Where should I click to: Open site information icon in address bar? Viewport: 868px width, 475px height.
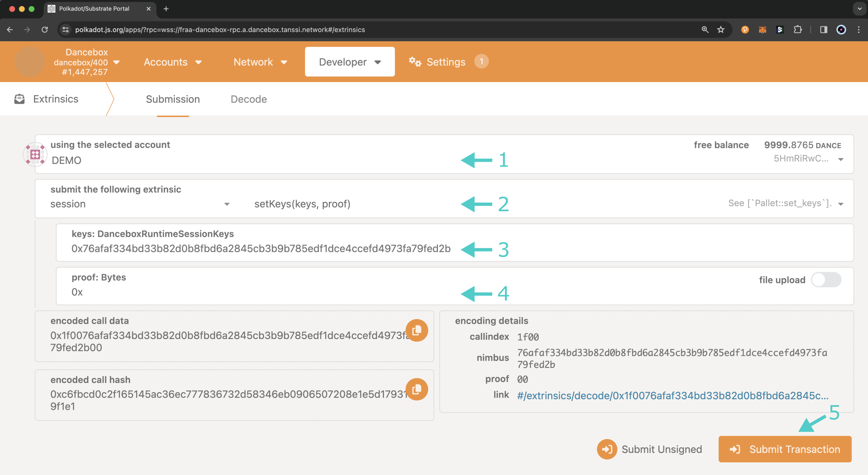[x=65, y=30]
